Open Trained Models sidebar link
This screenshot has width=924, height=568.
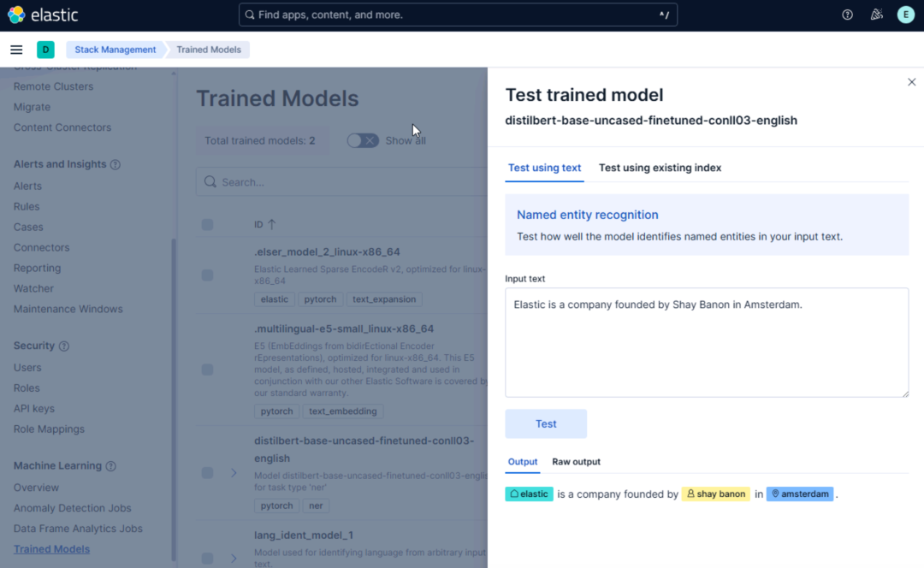pos(52,549)
